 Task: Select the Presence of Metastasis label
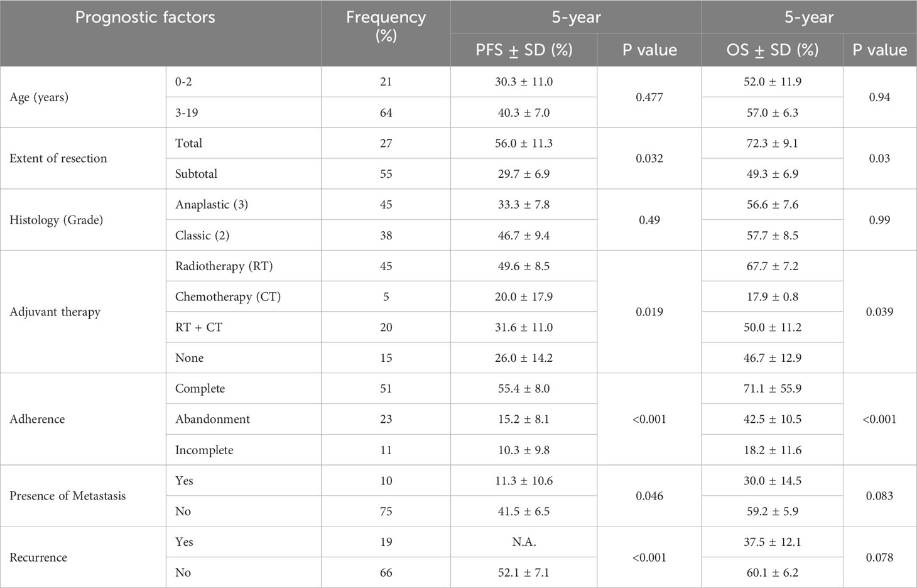point(68,496)
